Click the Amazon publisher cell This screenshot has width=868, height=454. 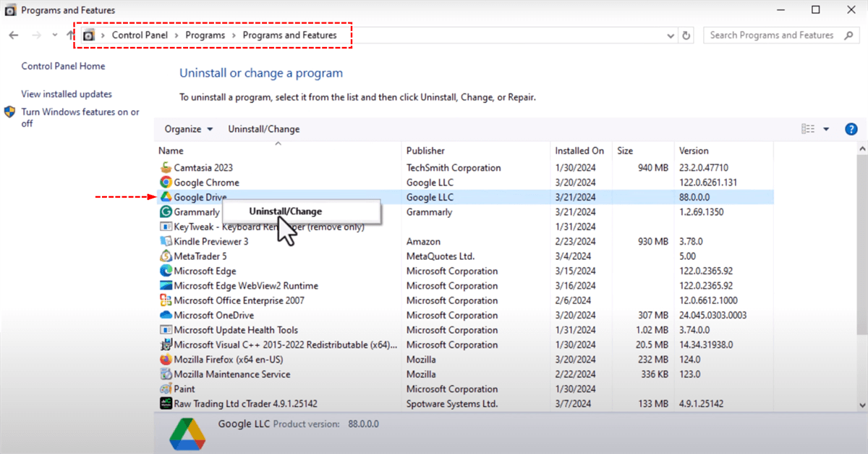(x=423, y=241)
